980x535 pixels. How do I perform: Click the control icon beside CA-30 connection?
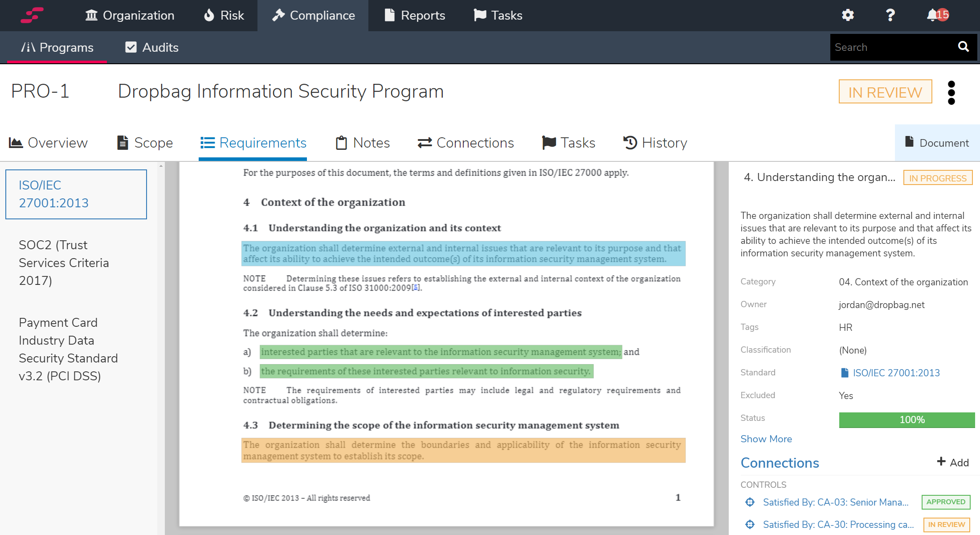pos(750,524)
